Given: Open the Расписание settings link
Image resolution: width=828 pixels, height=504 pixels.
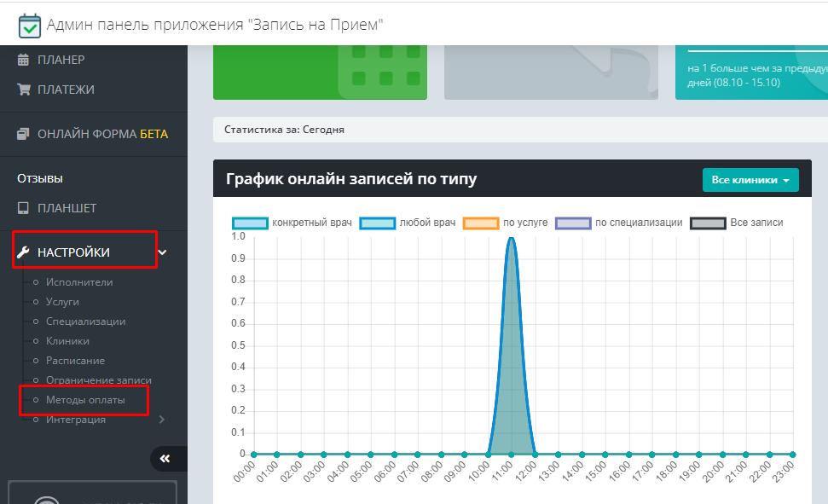Looking at the screenshot, I should click(x=75, y=361).
